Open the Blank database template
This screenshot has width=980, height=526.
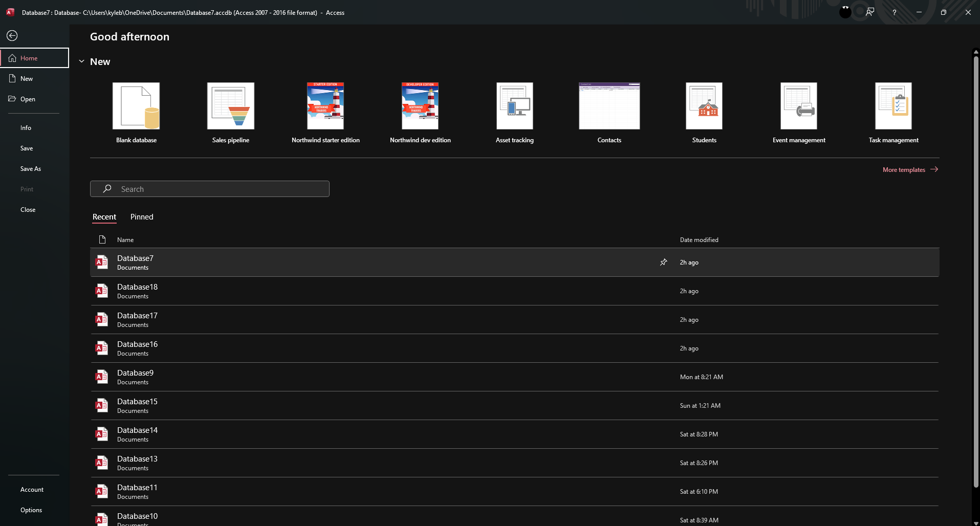[x=136, y=106]
